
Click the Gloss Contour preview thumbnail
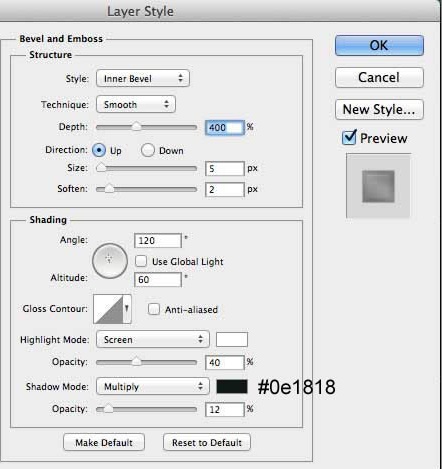108,309
